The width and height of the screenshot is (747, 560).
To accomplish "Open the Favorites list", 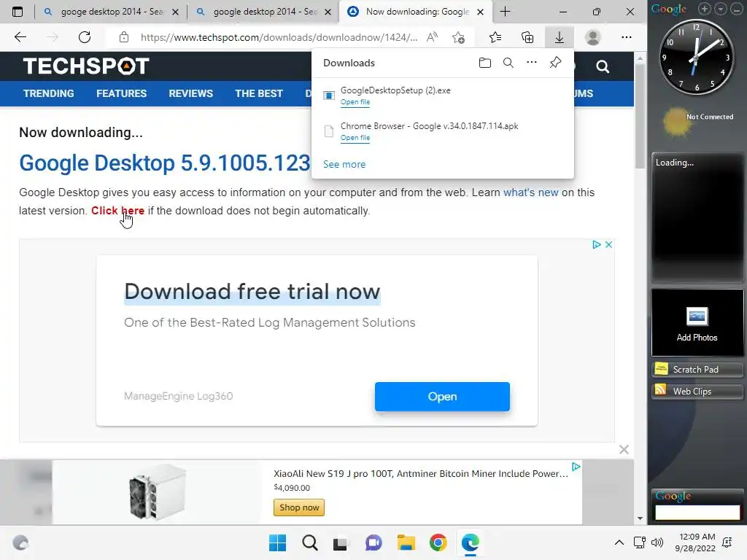I will pos(495,37).
